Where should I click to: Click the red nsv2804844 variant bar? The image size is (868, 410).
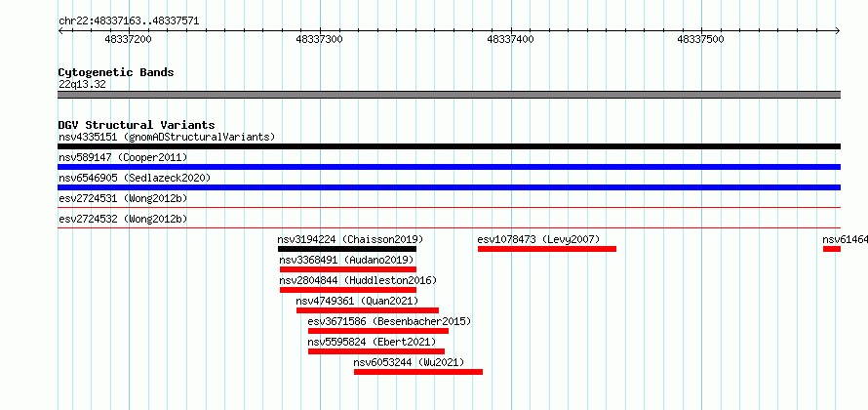coord(347,290)
